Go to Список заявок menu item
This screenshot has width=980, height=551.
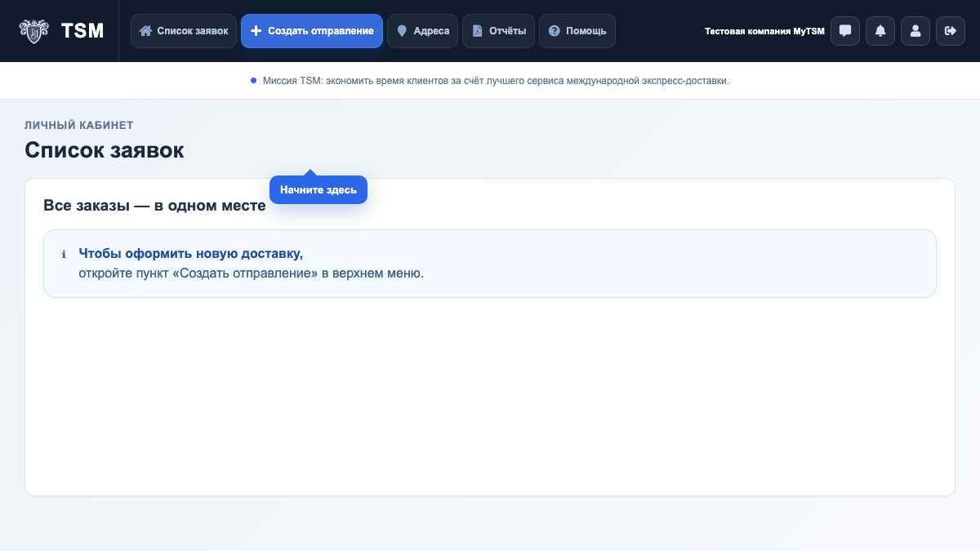pos(184,31)
